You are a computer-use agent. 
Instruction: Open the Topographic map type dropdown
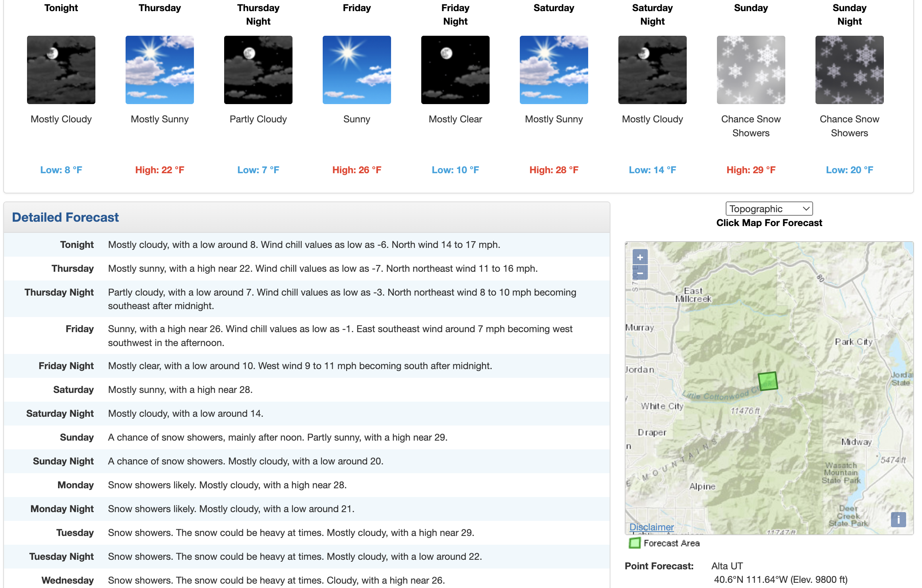[769, 209]
